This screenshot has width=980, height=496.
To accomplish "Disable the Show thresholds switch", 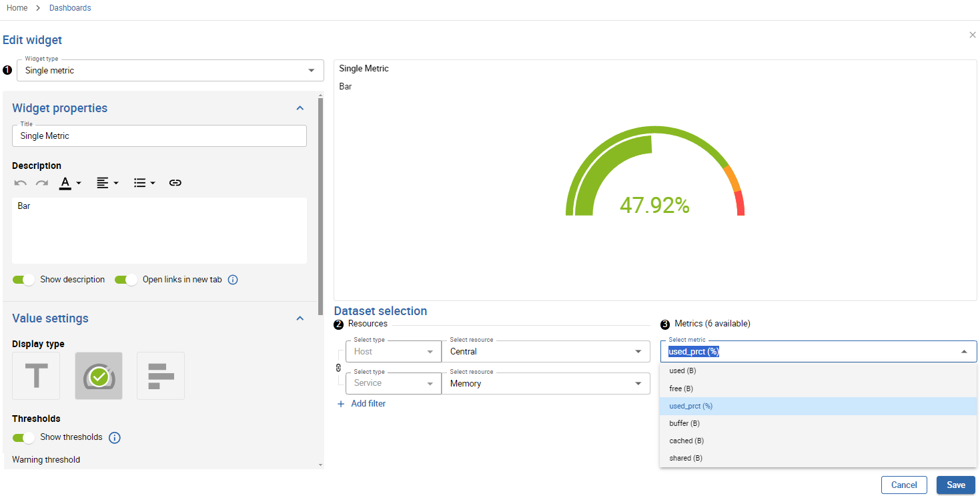I will [x=23, y=438].
